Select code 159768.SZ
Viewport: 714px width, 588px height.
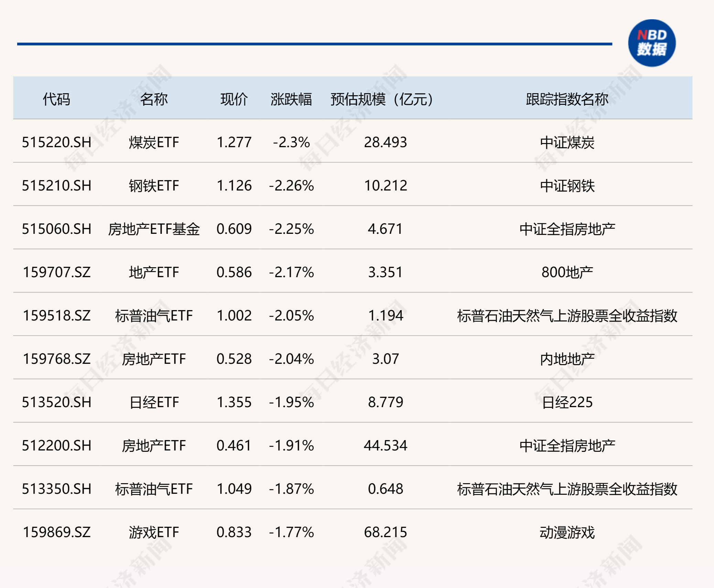pos(57,359)
